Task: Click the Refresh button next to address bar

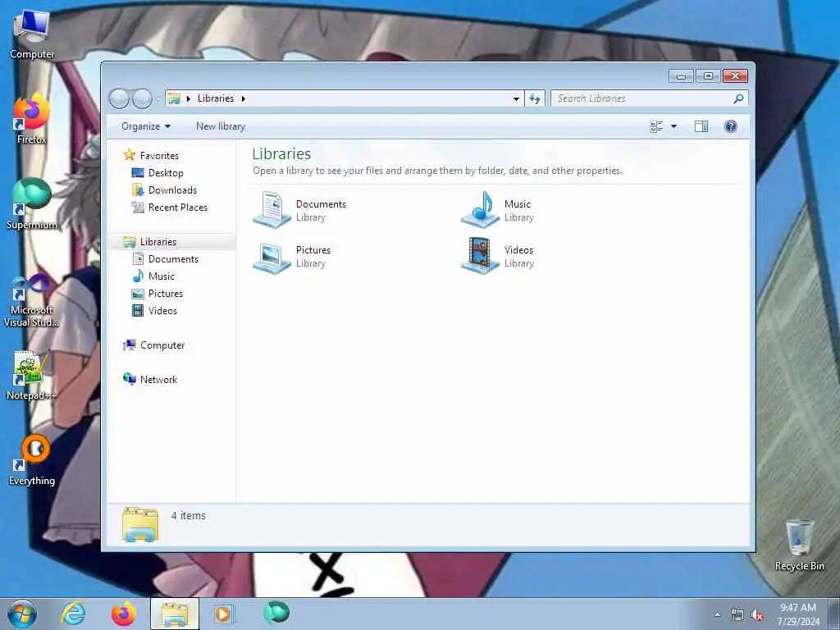Action: (x=535, y=98)
